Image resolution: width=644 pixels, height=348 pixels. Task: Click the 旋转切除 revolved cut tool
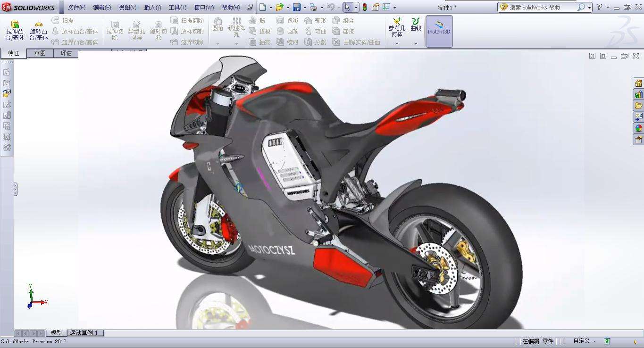159,30
